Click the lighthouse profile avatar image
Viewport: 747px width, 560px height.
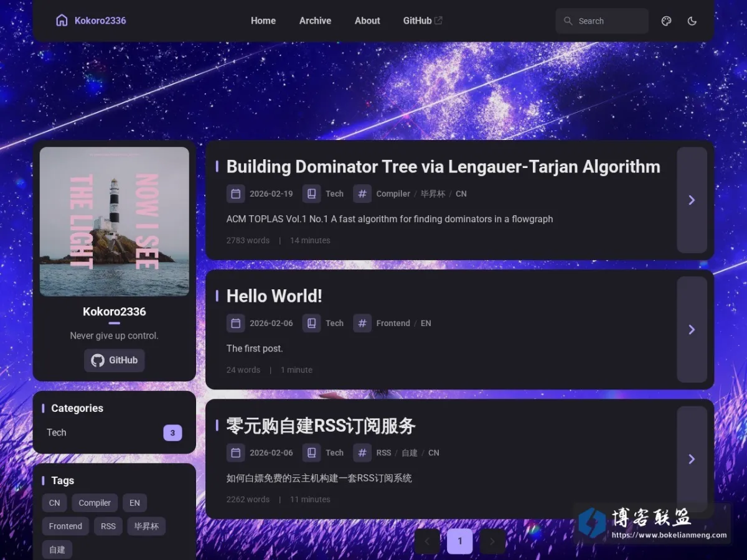[115, 222]
